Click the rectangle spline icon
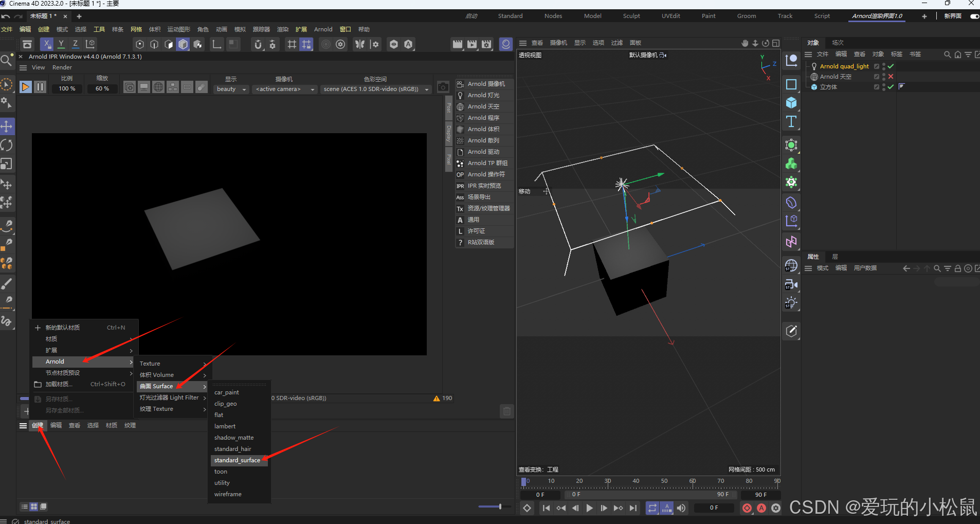 [x=791, y=84]
